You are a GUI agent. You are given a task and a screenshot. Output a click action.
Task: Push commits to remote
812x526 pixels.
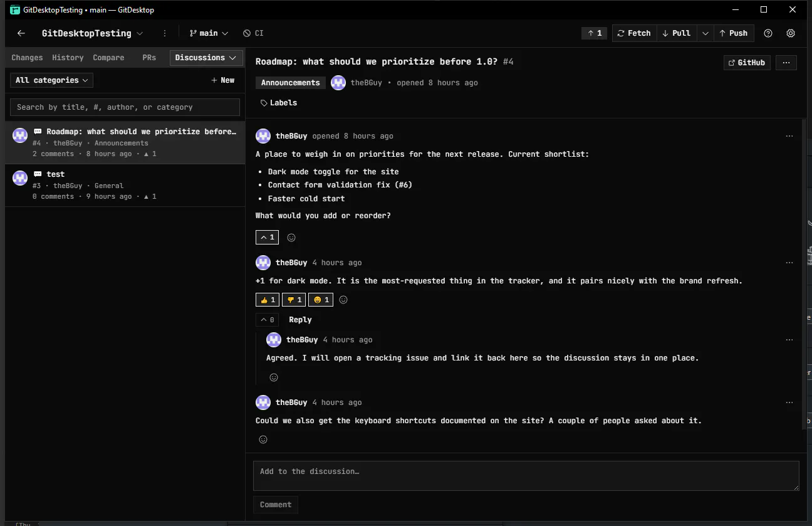[734, 33]
